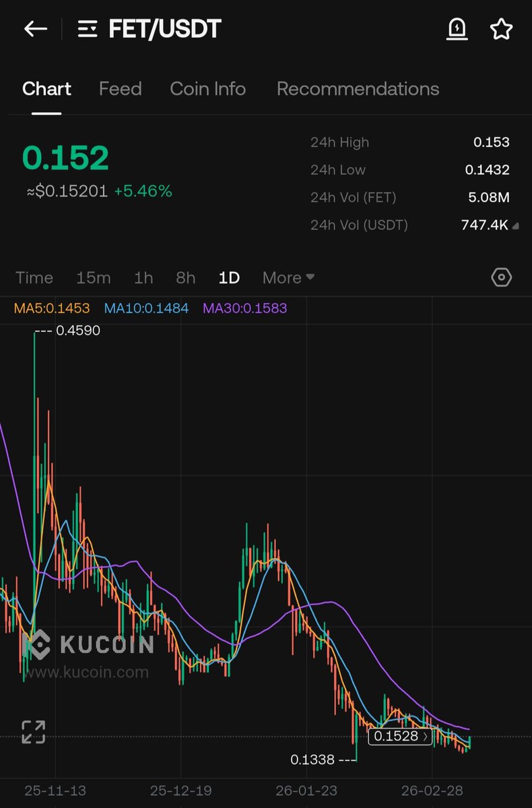Switch to the Feed tab
532x808 pixels.
tap(120, 89)
